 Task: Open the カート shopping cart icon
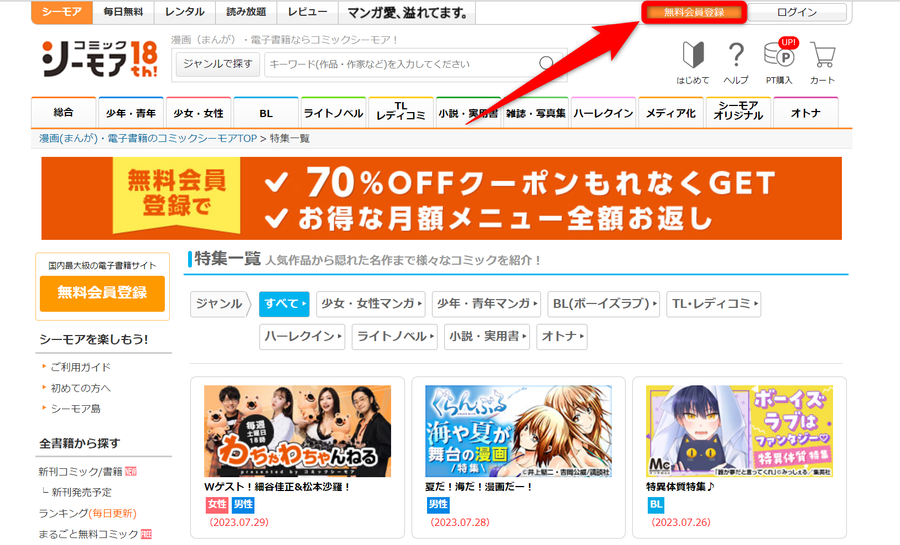click(822, 63)
